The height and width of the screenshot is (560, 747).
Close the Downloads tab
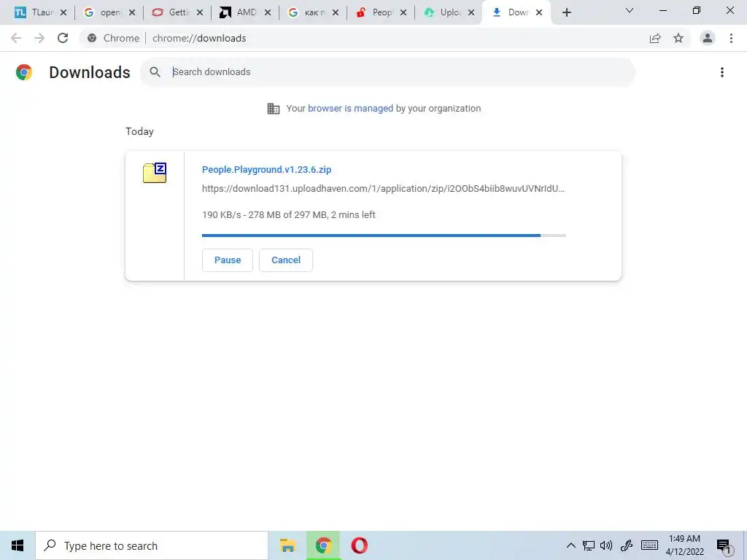click(539, 12)
